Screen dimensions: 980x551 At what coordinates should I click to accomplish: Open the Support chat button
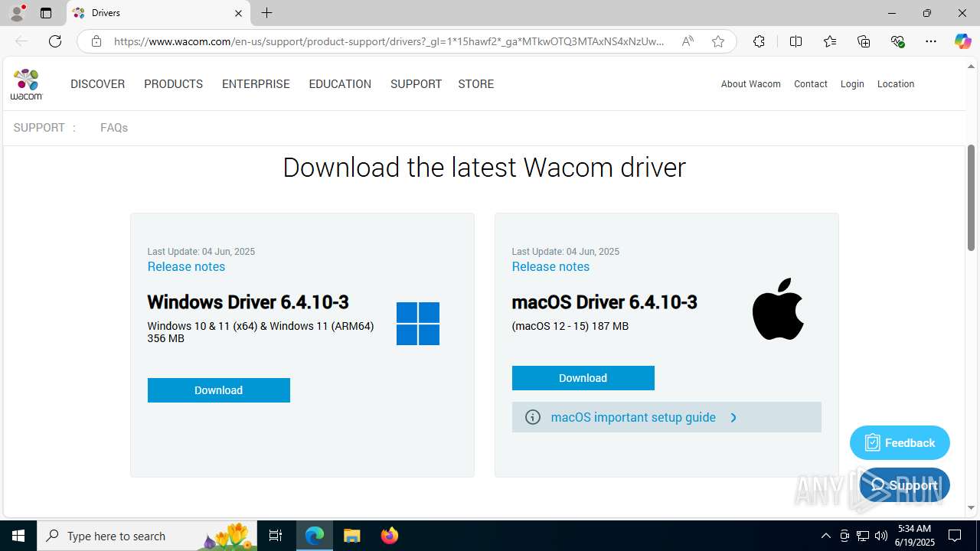[904, 485]
